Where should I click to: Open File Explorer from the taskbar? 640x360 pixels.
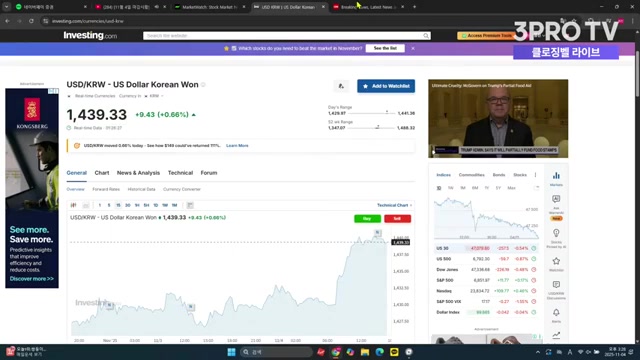point(365,352)
